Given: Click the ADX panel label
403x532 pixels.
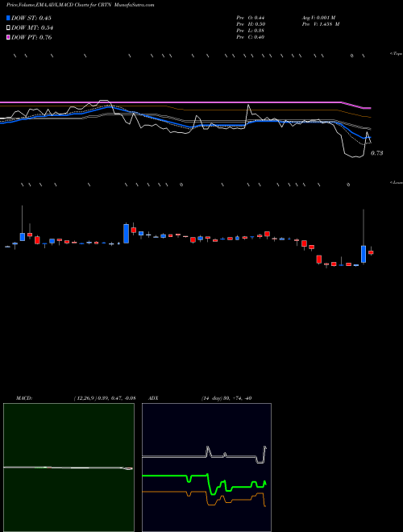Looking at the screenshot, I should point(153,398).
